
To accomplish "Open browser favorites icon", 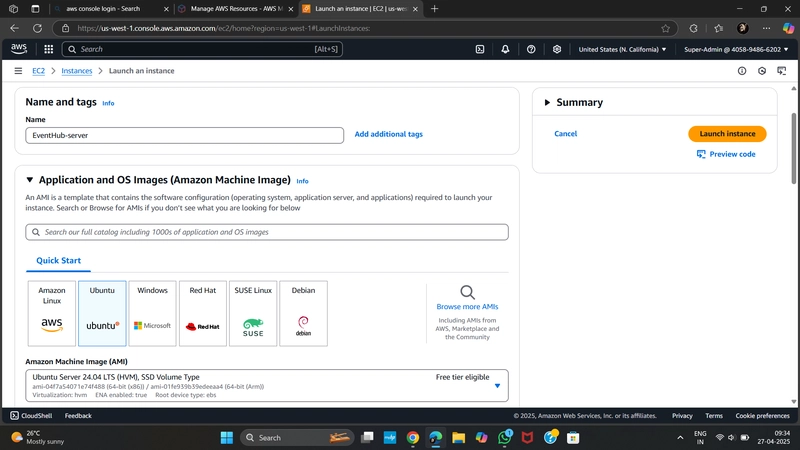I will [x=718, y=28].
